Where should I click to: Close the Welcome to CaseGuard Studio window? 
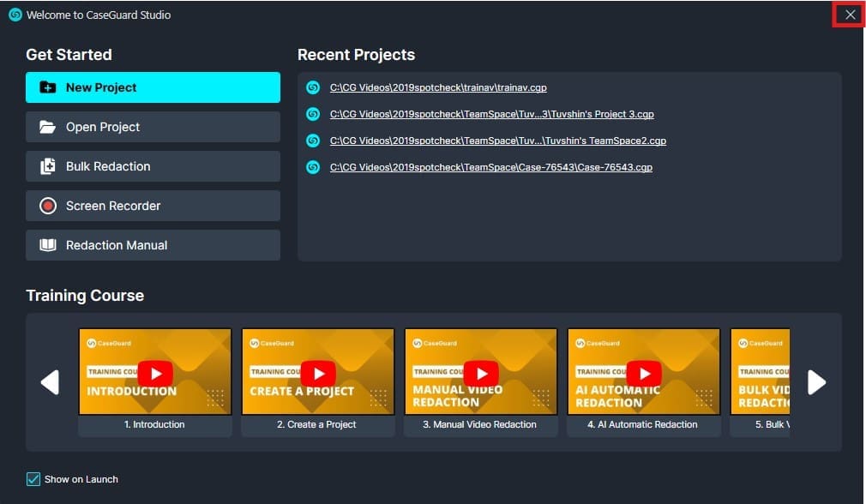point(850,15)
